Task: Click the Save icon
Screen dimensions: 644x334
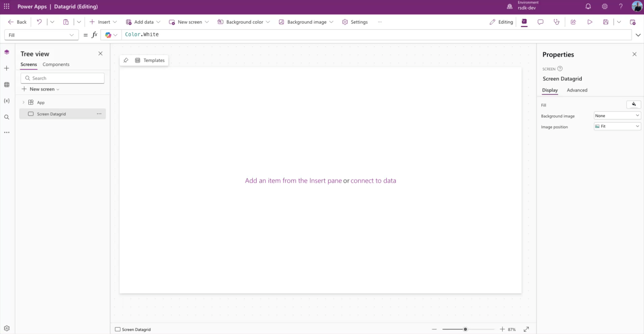Action: 606,22
